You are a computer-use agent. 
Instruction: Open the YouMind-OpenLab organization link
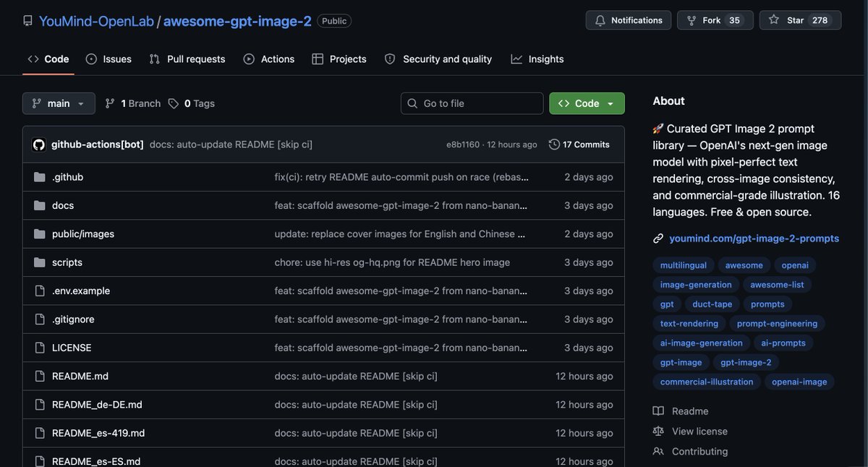pos(96,21)
